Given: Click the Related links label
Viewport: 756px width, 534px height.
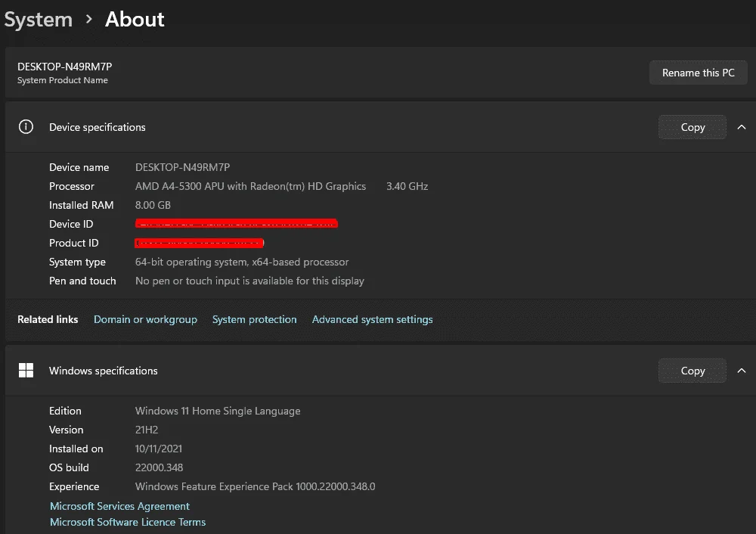Looking at the screenshot, I should (x=48, y=319).
